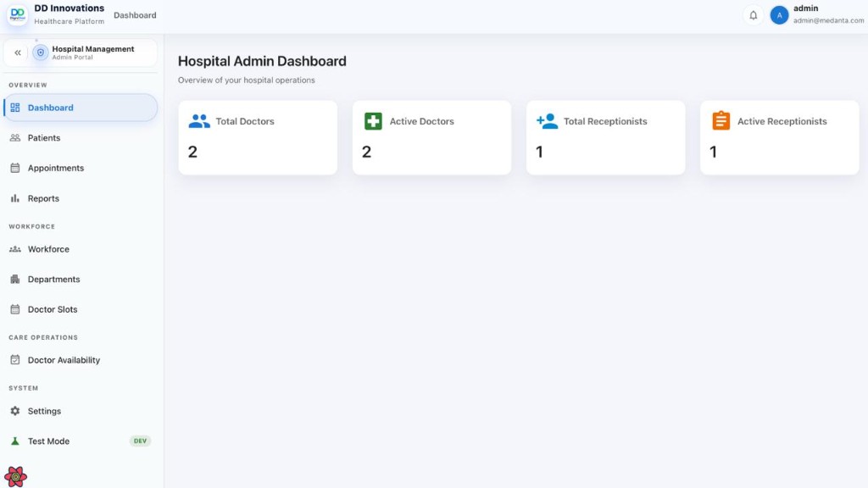868x488 pixels.
Task: Click the Appointments calendar icon
Action: pyautogui.click(x=15, y=168)
